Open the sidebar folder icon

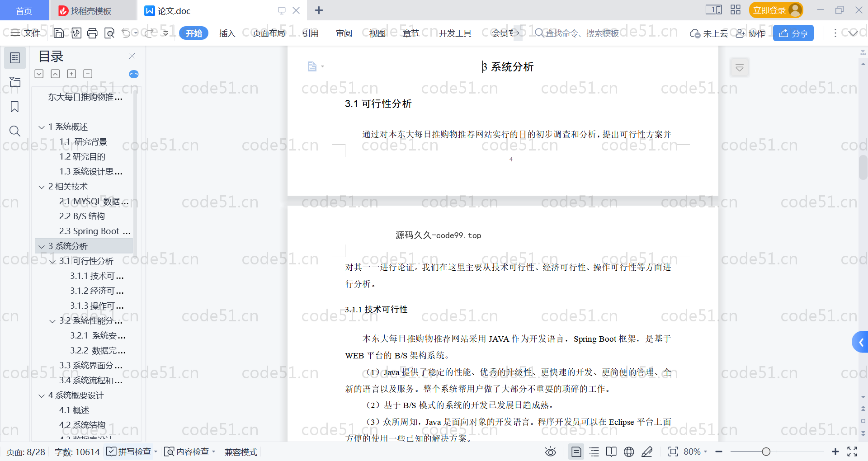[x=15, y=82]
